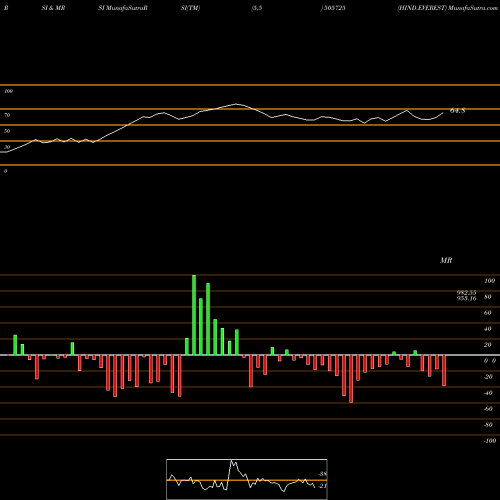Click the tallest green MR bar
The image size is (500, 500).
click(x=194, y=315)
